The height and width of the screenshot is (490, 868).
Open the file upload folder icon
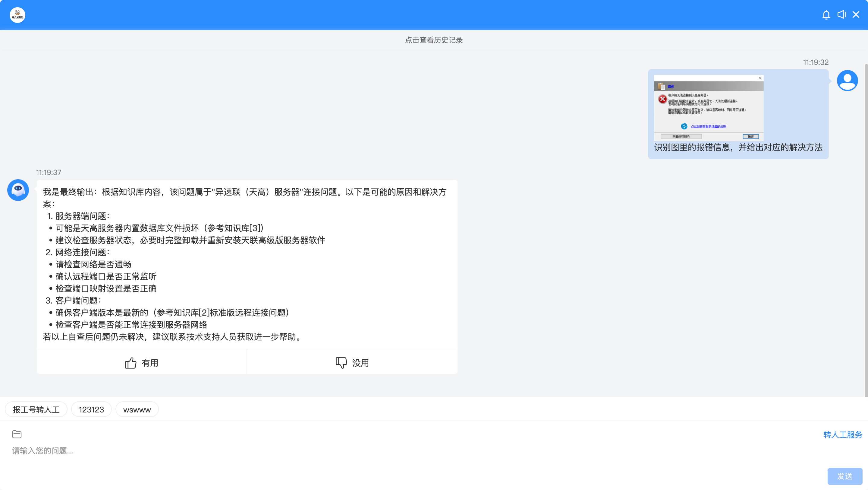pos(17,434)
